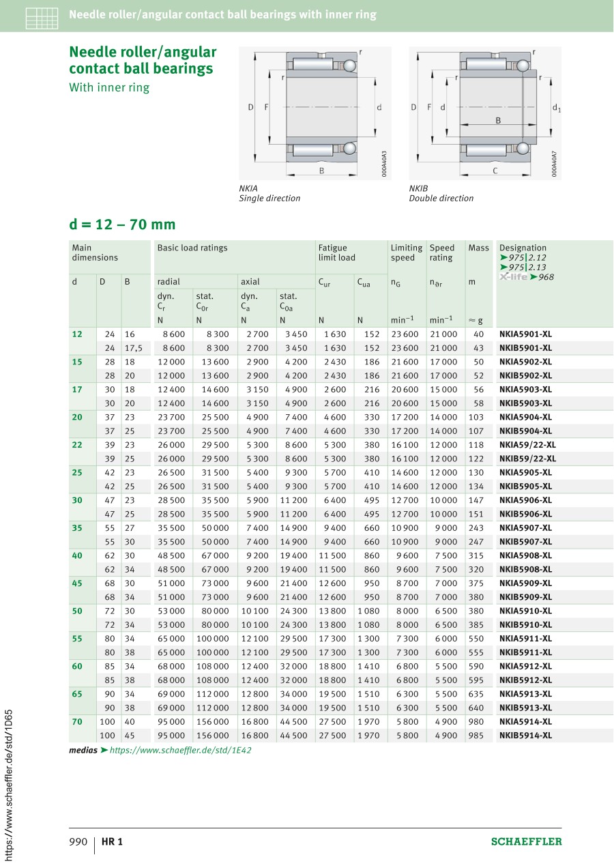
Task: Select designation NKIA5902-XL
Action: (525, 362)
